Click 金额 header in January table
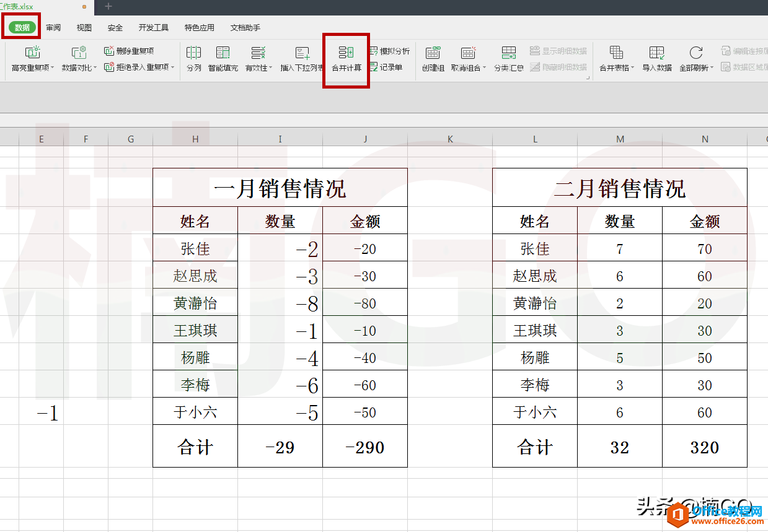Image resolution: width=768 pixels, height=532 pixels. click(365, 220)
